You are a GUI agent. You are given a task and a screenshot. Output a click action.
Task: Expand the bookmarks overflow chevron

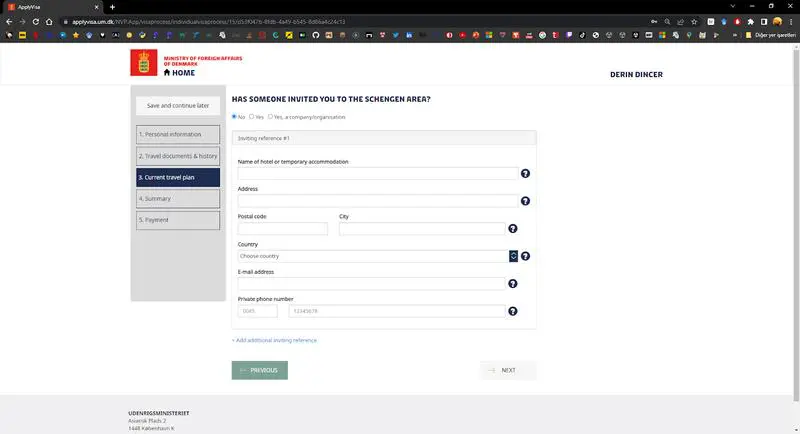tap(735, 35)
